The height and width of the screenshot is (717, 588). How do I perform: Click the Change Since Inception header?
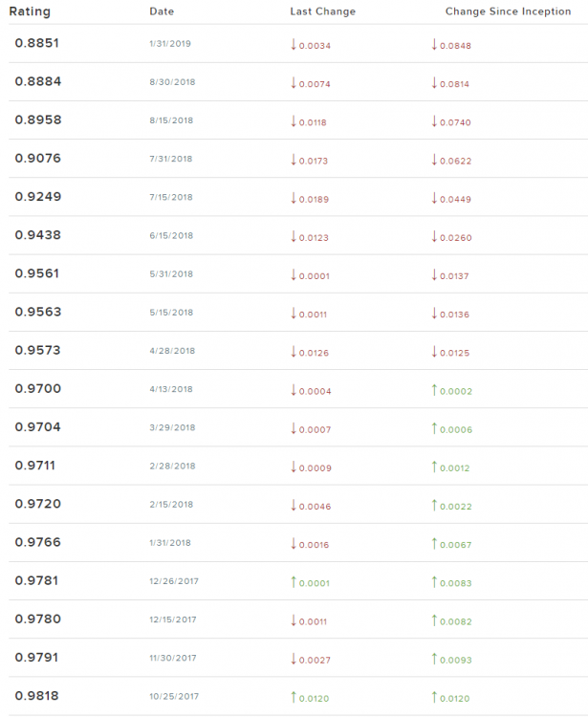[x=508, y=11]
